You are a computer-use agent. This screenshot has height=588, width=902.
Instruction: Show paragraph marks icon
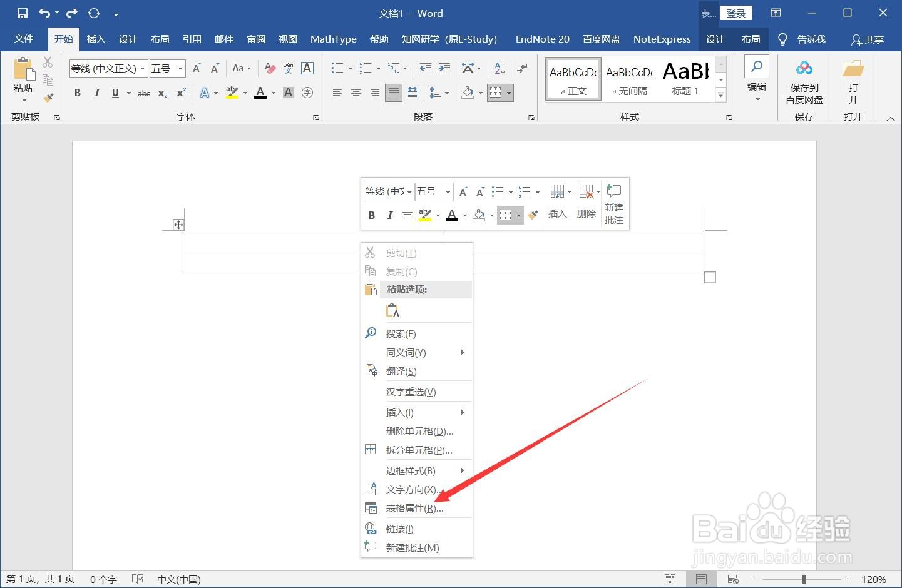coord(522,68)
